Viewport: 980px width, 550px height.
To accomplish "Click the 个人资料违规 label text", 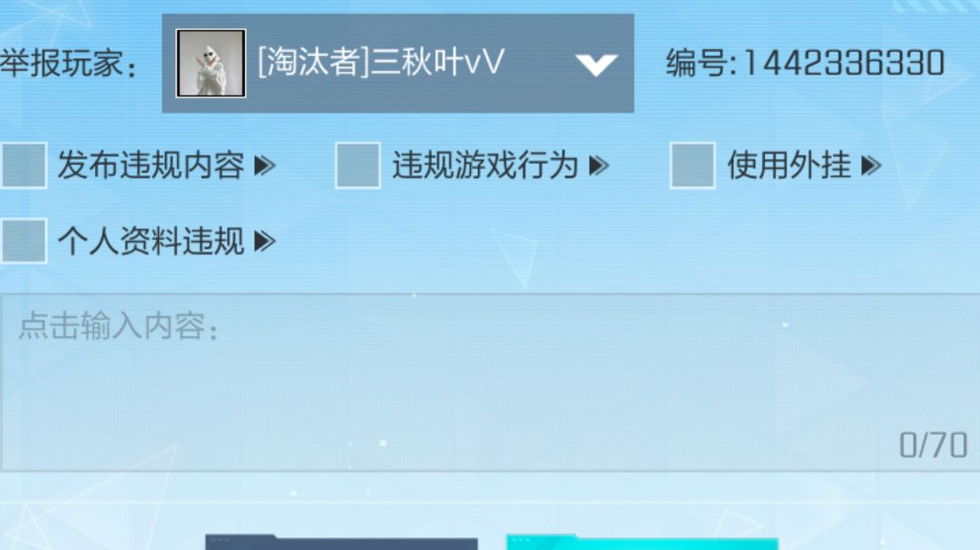I will 151,241.
